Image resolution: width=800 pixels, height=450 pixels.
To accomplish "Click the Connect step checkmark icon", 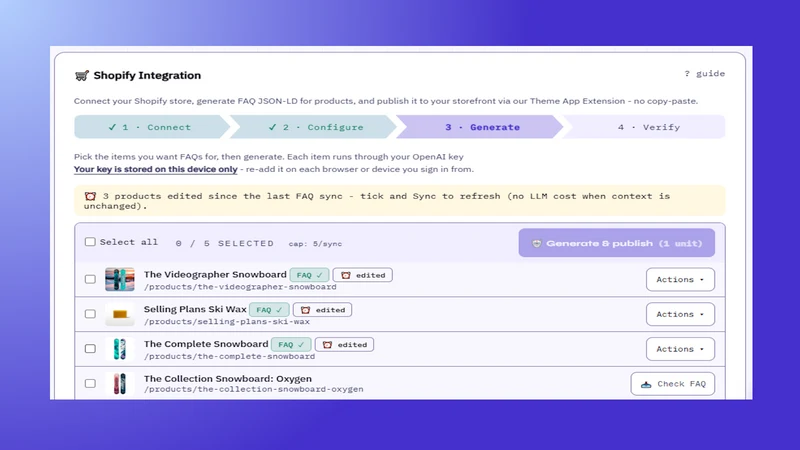I will tap(112, 127).
